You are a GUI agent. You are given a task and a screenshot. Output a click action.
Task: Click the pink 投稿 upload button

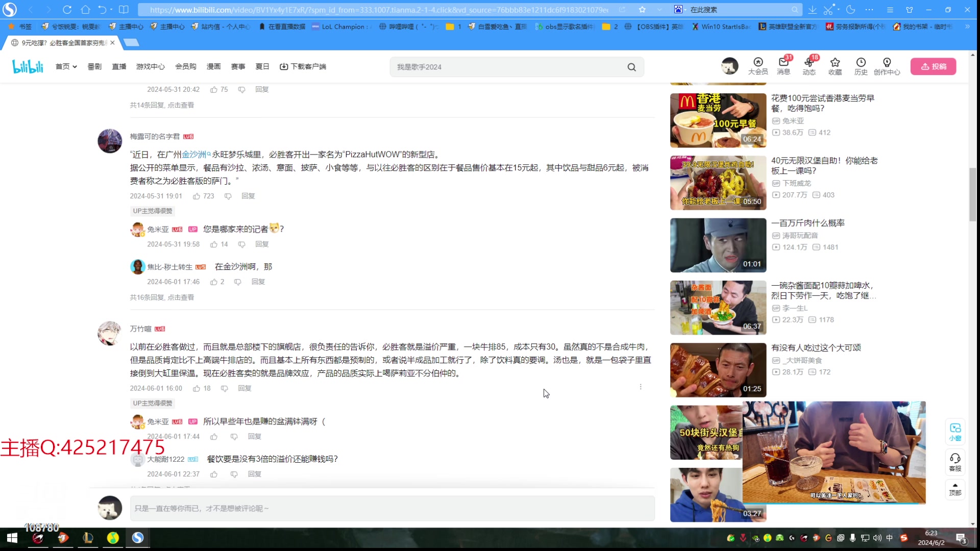click(934, 66)
